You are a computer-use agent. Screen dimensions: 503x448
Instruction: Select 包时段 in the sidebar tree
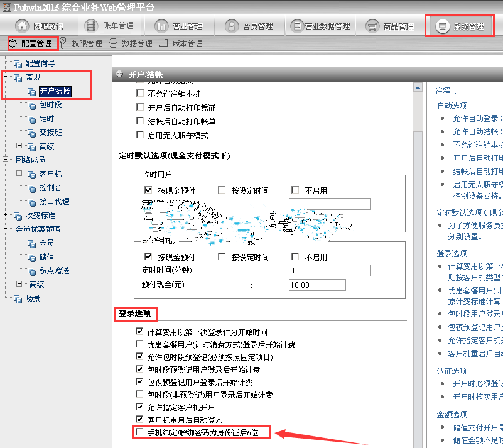coord(50,105)
